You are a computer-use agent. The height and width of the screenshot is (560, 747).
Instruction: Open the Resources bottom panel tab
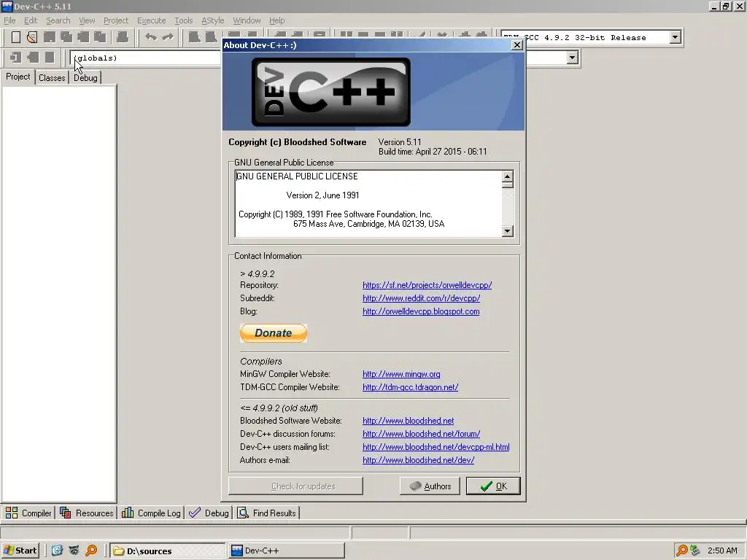87,513
